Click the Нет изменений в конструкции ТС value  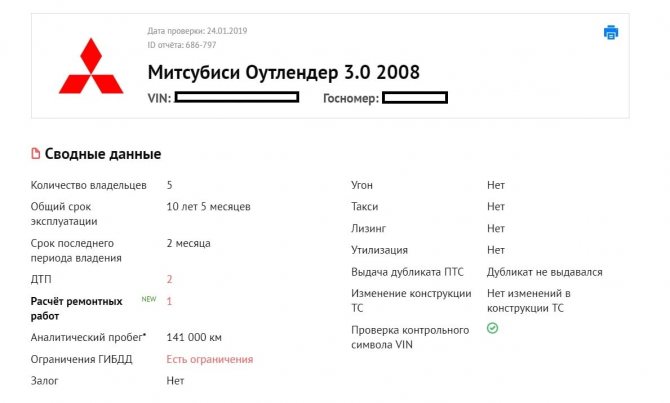(x=529, y=301)
